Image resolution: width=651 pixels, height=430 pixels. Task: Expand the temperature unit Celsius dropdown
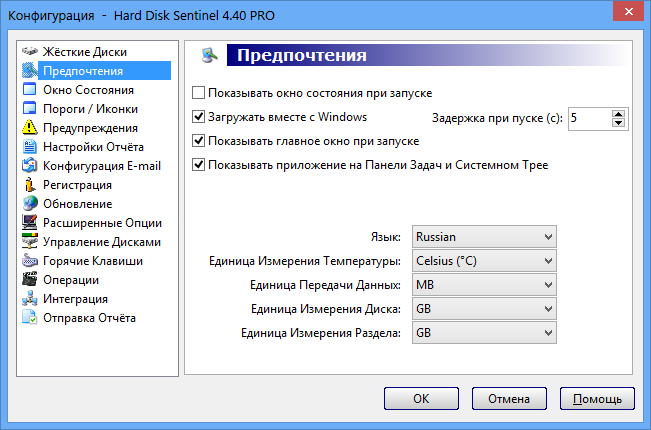point(484,261)
